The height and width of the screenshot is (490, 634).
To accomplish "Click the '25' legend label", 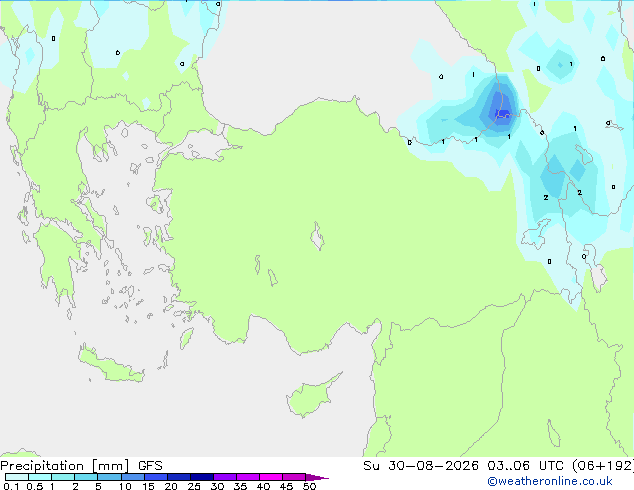I will [x=194, y=486].
